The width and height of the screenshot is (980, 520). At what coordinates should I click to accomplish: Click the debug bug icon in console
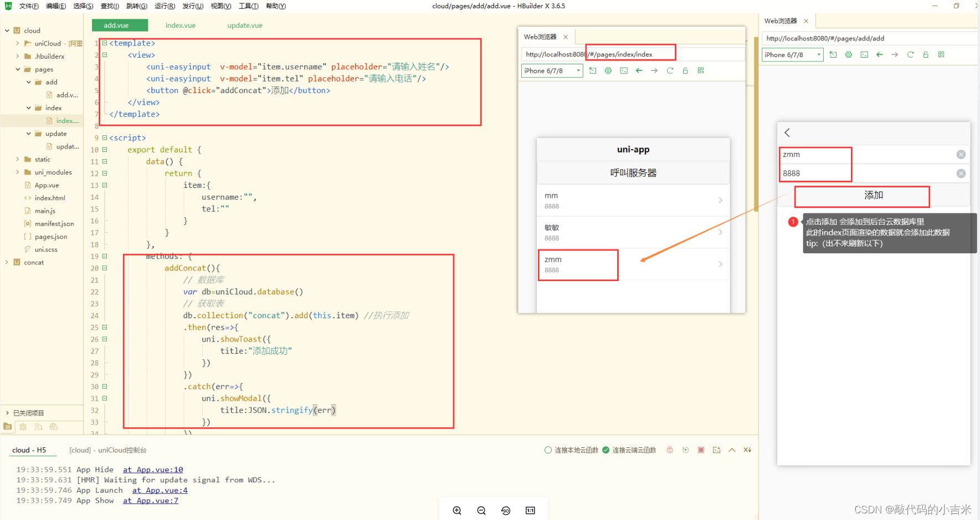(670, 450)
